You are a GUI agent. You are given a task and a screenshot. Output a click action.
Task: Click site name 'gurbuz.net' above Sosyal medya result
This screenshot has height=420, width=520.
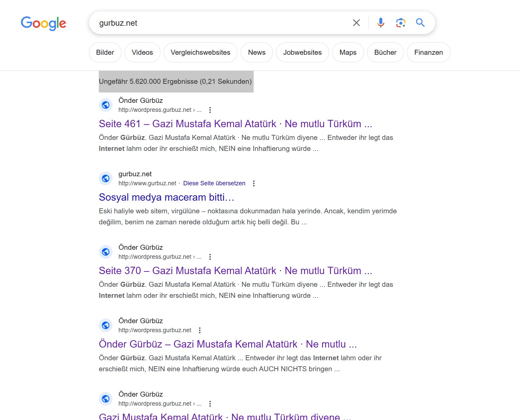click(x=135, y=174)
